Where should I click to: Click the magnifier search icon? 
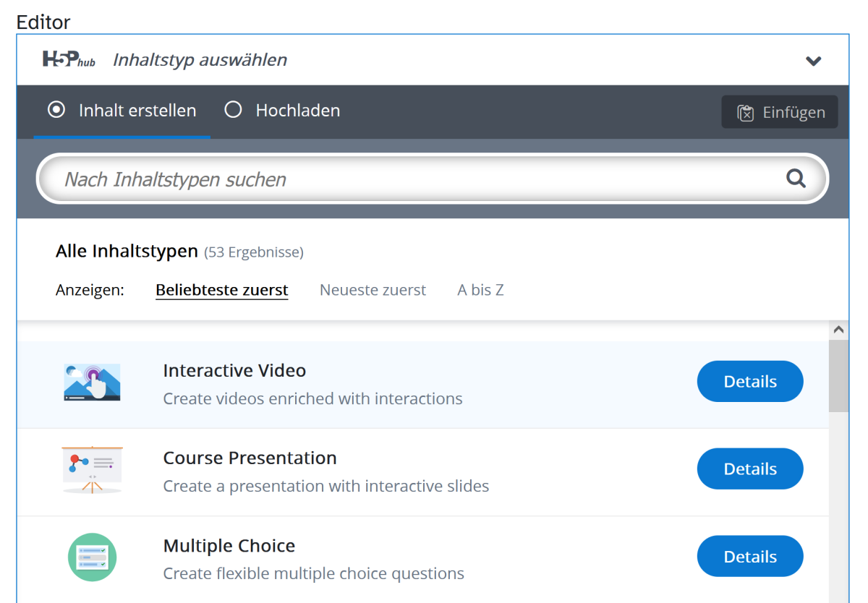tap(796, 179)
